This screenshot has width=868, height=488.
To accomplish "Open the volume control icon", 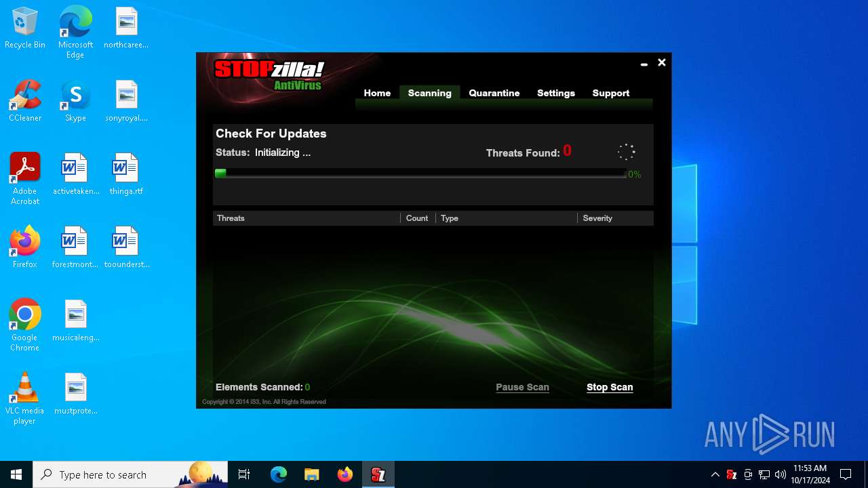I will pos(781,474).
